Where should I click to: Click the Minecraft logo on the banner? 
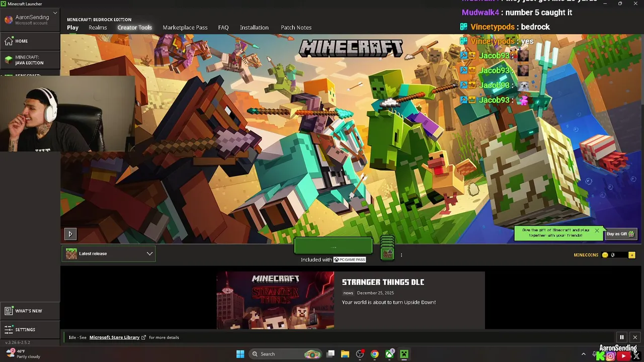tap(351, 48)
